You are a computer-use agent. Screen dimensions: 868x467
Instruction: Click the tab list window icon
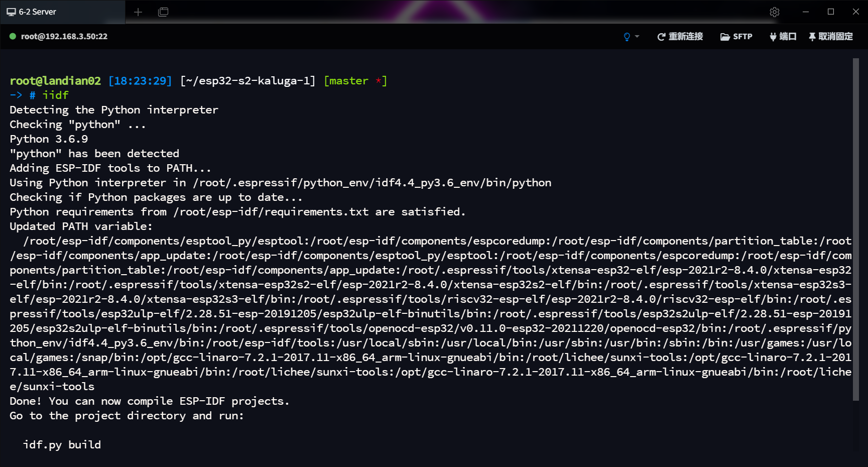point(163,12)
